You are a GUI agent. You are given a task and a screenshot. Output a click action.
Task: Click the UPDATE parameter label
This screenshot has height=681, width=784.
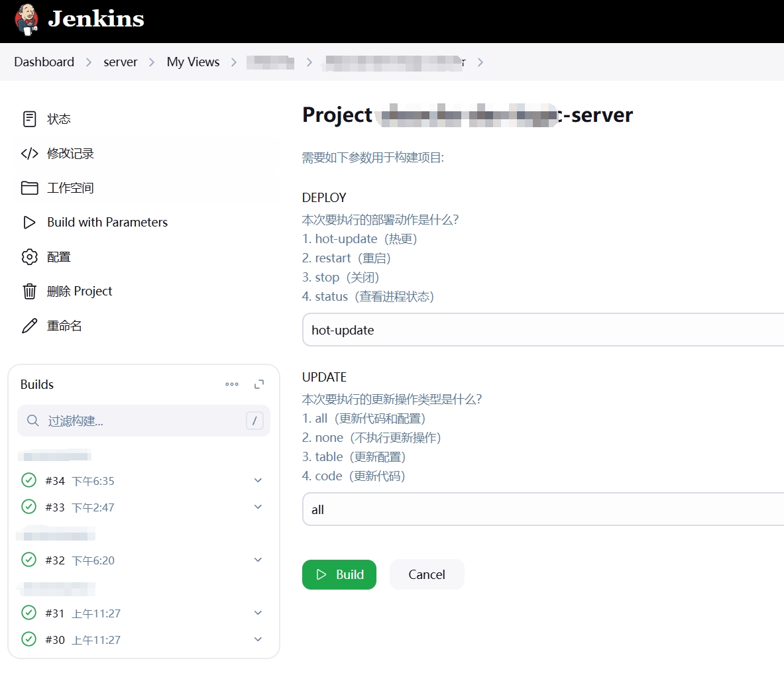click(x=325, y=377)
